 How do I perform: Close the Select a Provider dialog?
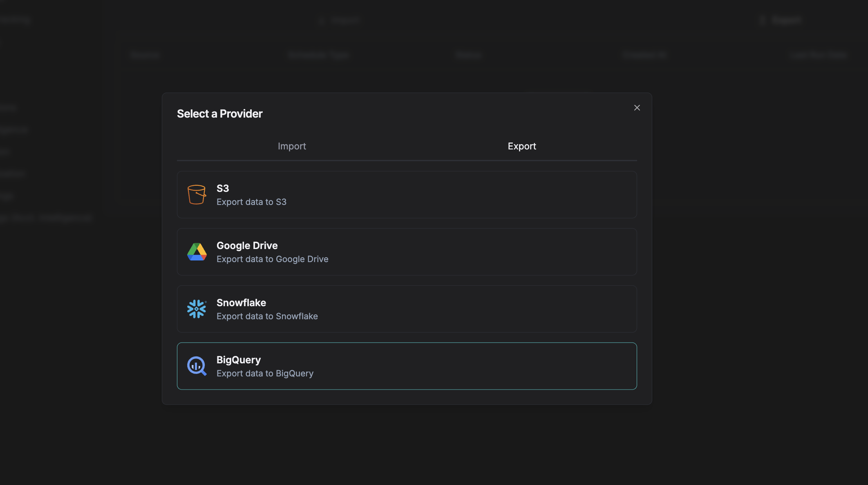click(637, 108)
